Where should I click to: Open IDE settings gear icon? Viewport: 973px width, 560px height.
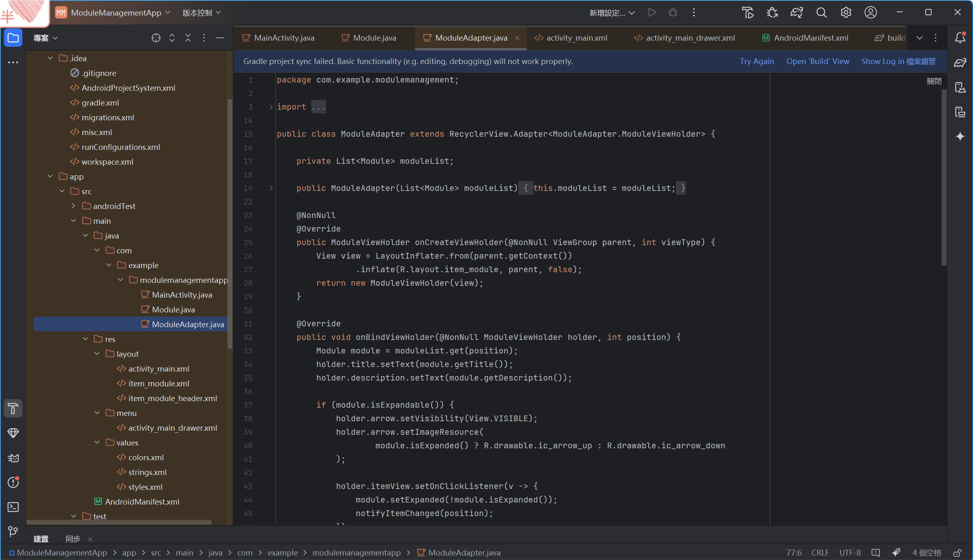tap(846, 13)
